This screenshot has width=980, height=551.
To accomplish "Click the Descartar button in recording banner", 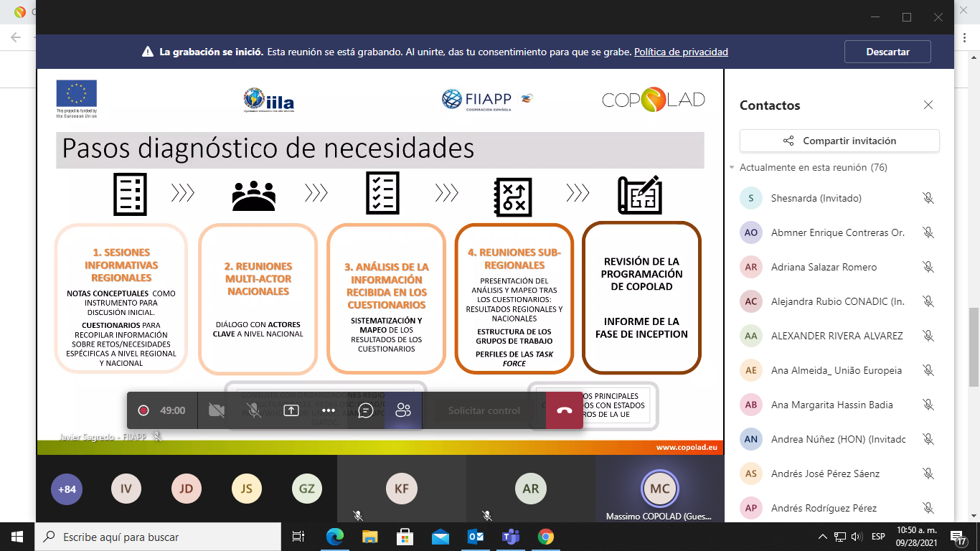I will (887, 52).
